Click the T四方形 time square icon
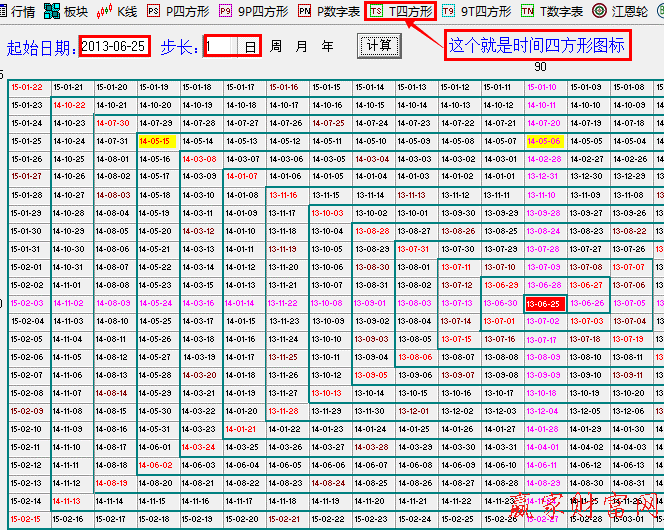Image resolution: width=664 pixels, height=530 pixels. pos(401,12)
